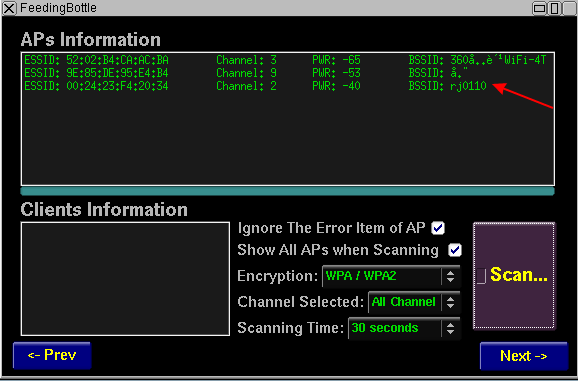Open the Scanning Time 30 seconds dropdown

coord(404,328)
